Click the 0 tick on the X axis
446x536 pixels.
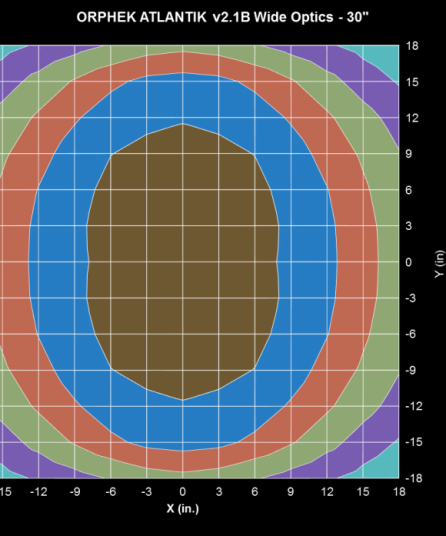(x=183, y=492)
